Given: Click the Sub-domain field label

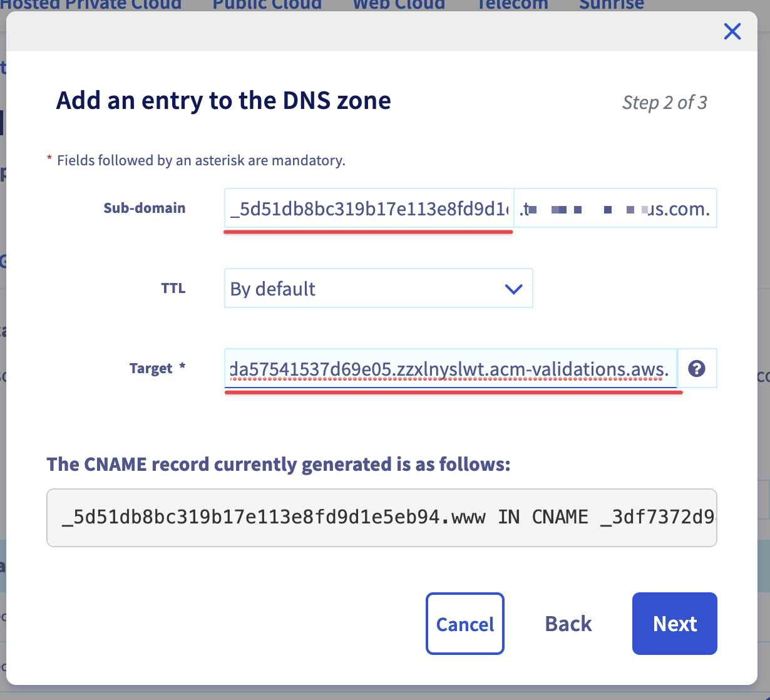Looking at the screenshot, I should (x=145, y=208).
